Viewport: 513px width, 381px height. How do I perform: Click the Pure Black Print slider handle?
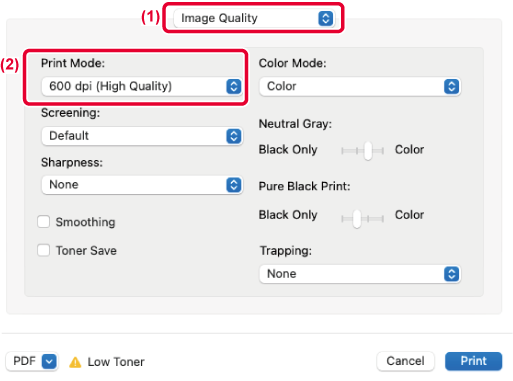click(x=357, y=219)
